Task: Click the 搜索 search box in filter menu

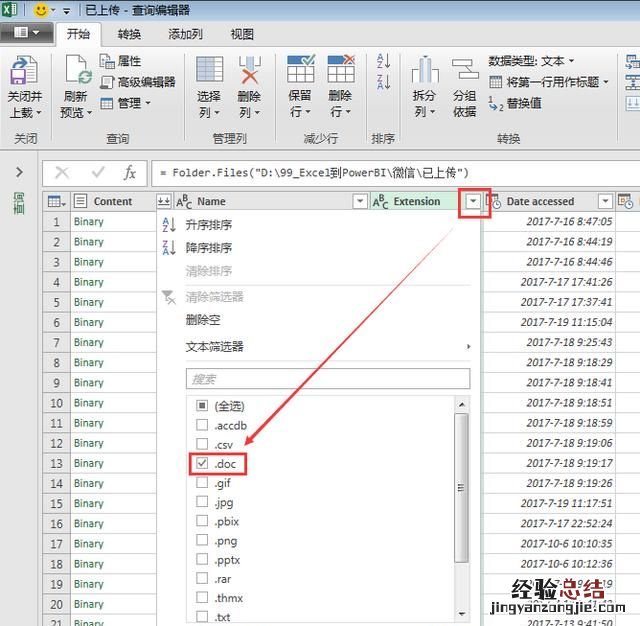Action: point(328,379)
